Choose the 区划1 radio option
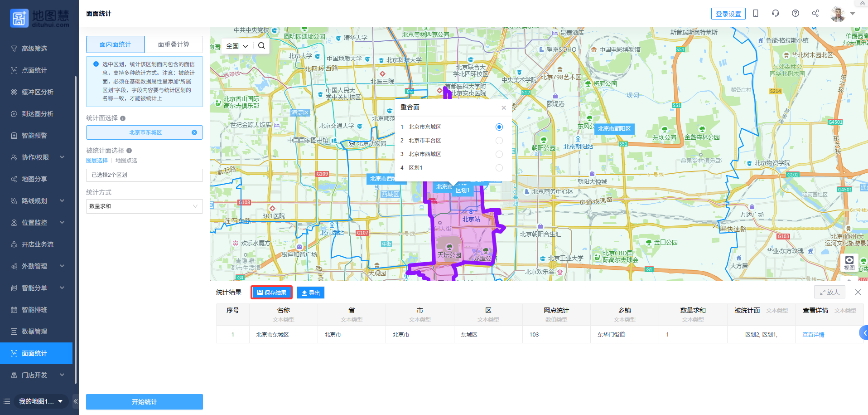Screen dimensions: 868x415 point(499,168)
